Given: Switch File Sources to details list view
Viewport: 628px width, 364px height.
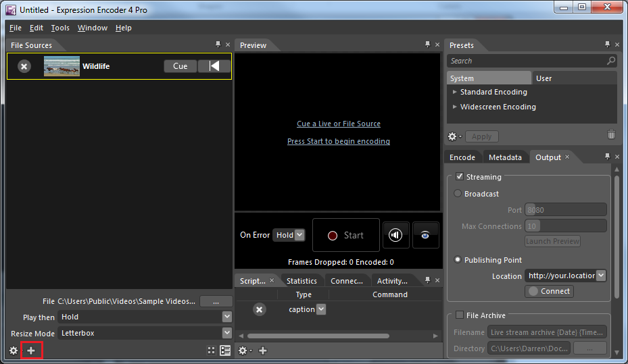Looking at the screenshot, I should tap(225, 350).
